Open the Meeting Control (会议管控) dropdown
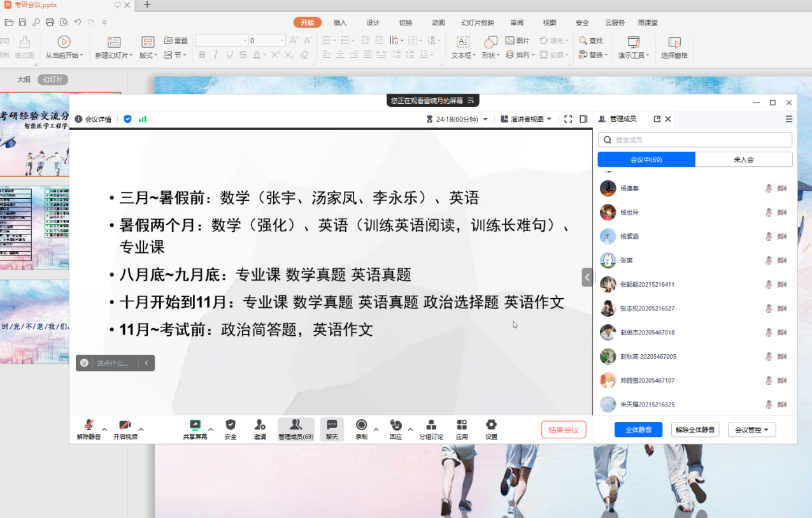The width and height of the screenshot is (812, 518). pyautogui.click(x=751, y=430)
